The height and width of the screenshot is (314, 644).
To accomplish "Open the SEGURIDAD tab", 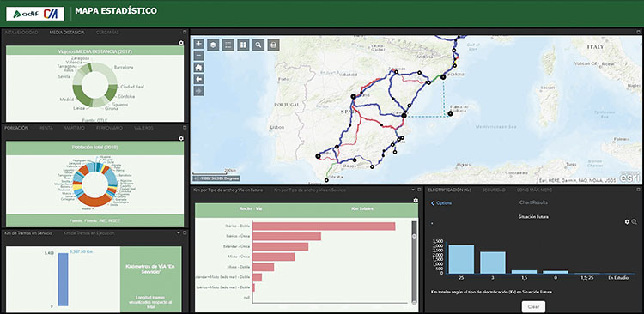I will pos(491,190).
